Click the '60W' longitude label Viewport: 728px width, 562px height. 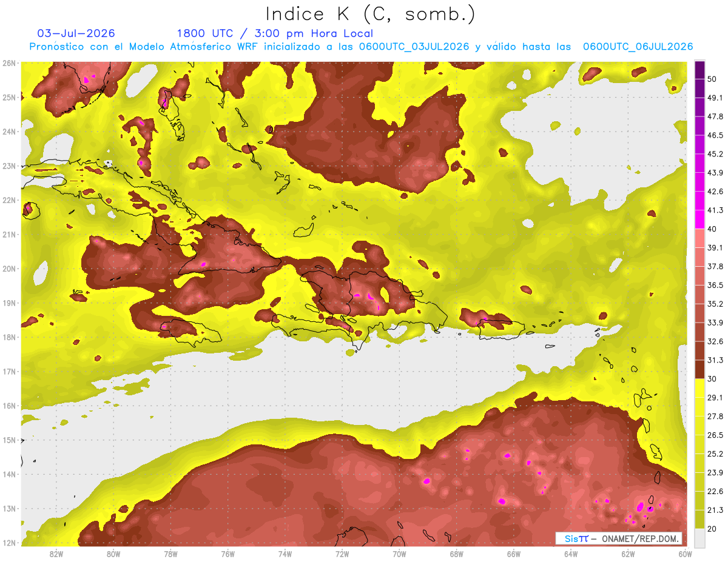(686, 554)
